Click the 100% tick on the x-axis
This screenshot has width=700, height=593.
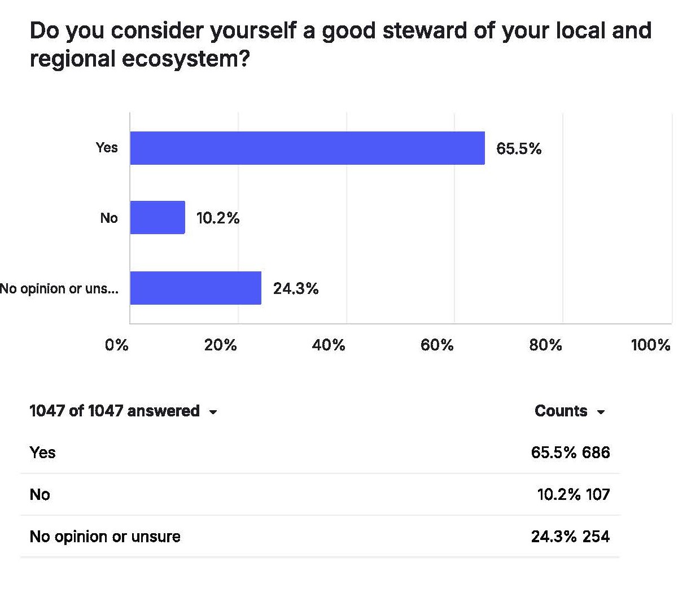click(x=650, y=345)
